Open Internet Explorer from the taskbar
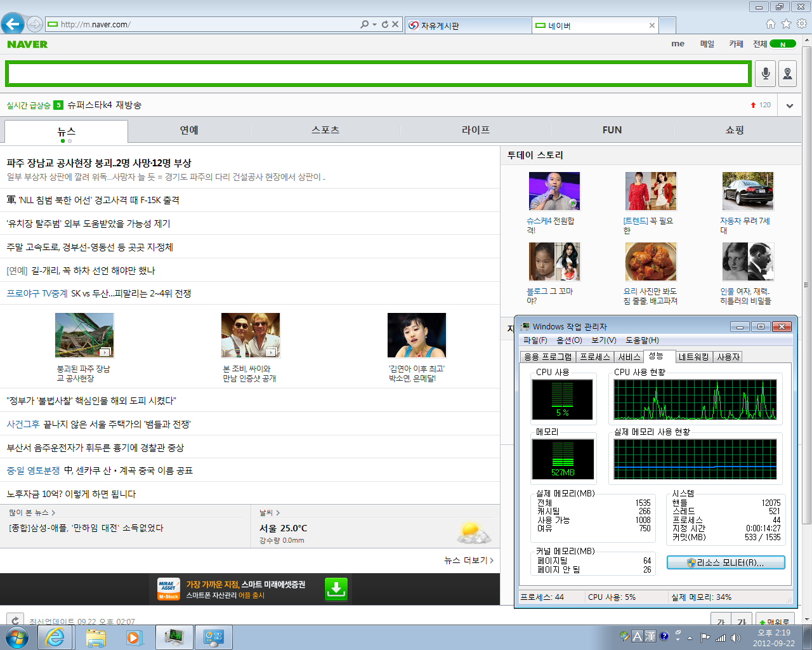Screen dimensions: 812x650 tap(55, 637)
